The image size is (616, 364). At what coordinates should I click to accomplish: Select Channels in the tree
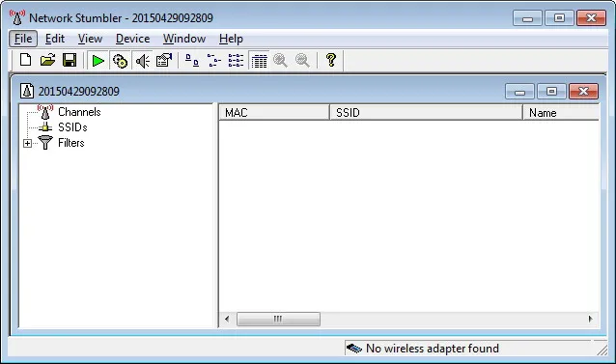tap(79, 112)
